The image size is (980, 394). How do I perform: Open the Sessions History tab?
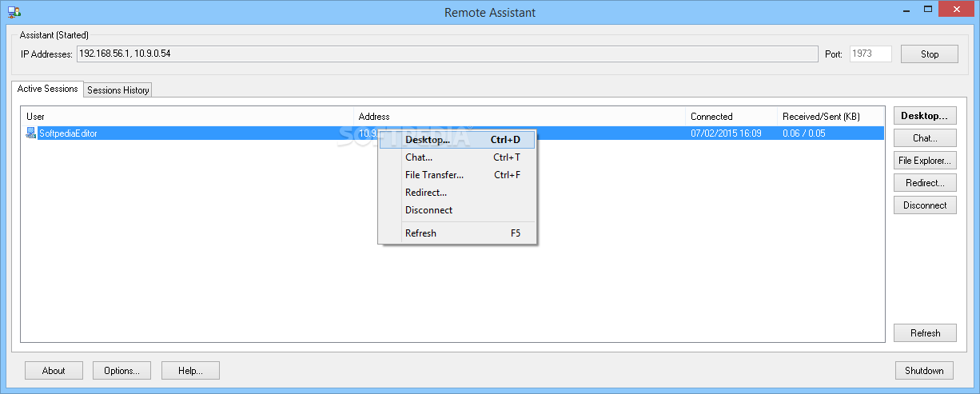(118, 90)
